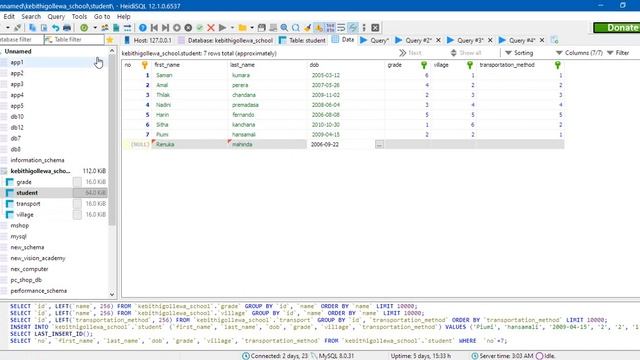Open the refresh options dropdown arrow
The image size is (640, 360).
click(95, 28)
